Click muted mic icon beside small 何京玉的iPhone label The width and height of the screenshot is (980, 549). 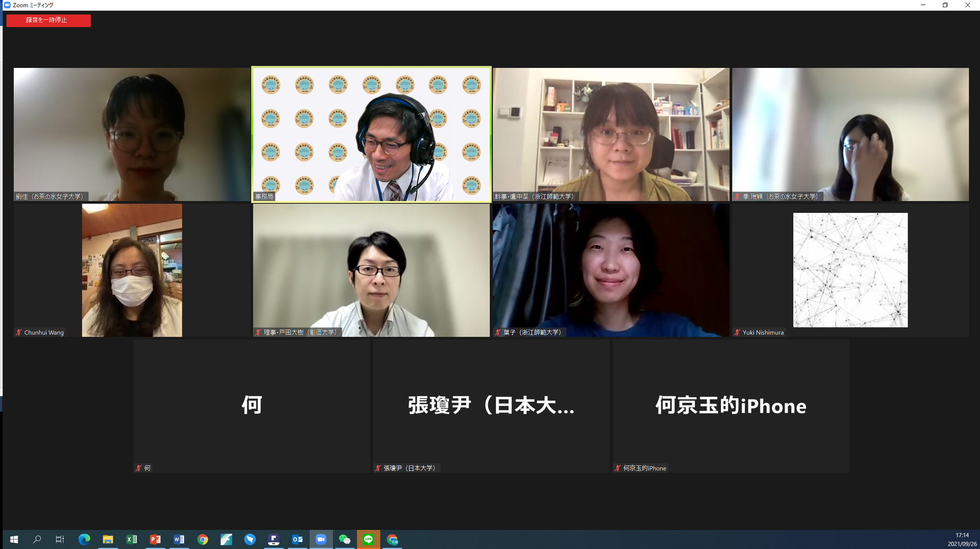tap(618, 468)
